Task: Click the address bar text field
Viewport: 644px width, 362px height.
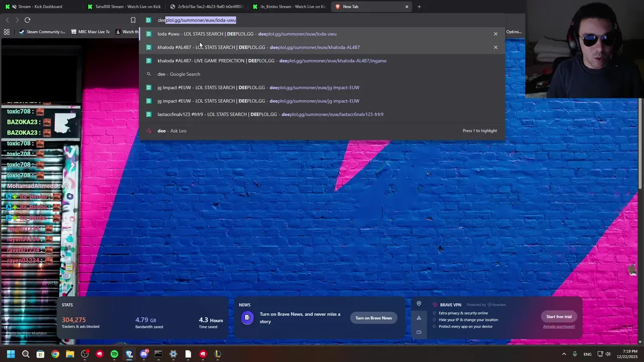Action: pos(322,20)
